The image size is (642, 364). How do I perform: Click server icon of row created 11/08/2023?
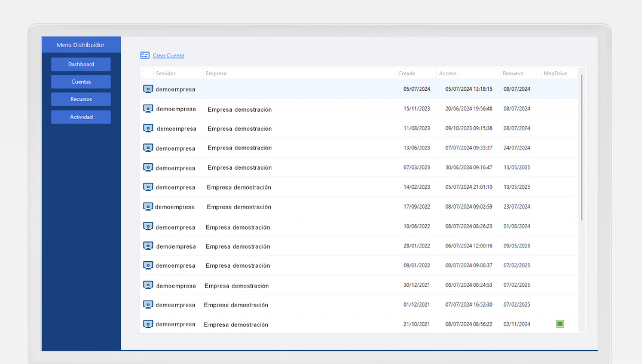[148, 128]
